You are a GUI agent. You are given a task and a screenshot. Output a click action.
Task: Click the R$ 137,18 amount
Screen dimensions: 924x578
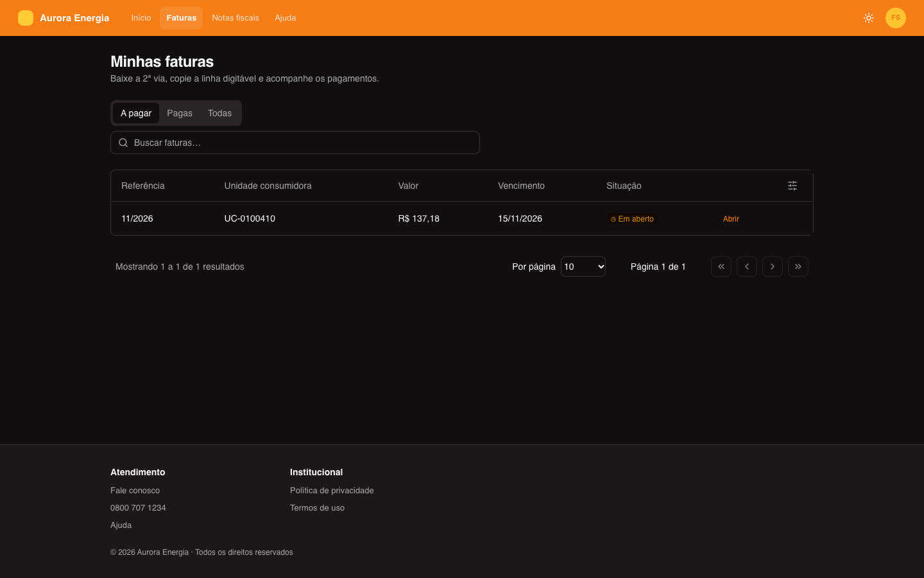(x=419, y=218)
